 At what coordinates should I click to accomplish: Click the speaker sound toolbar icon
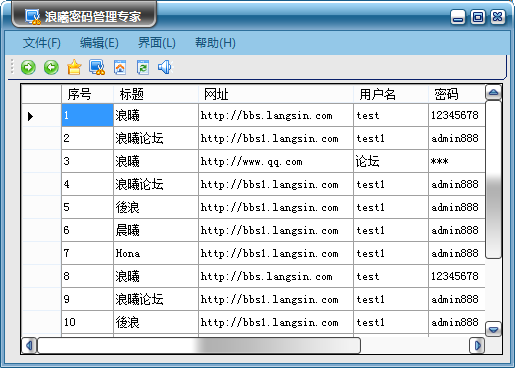pos(165,67)
